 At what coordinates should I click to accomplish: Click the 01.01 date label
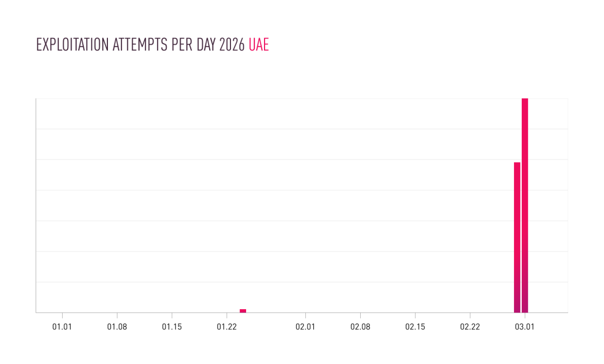coord(62,327)
